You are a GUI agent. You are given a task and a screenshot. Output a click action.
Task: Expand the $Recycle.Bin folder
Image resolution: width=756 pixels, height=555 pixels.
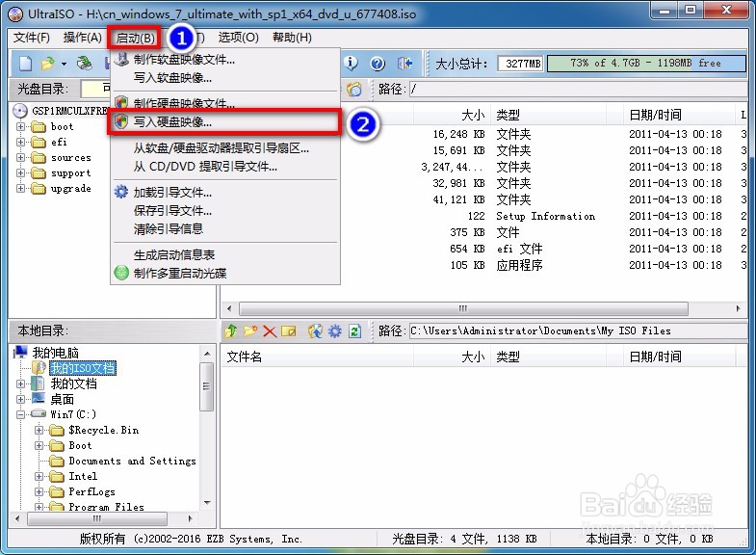pos(39,430)
